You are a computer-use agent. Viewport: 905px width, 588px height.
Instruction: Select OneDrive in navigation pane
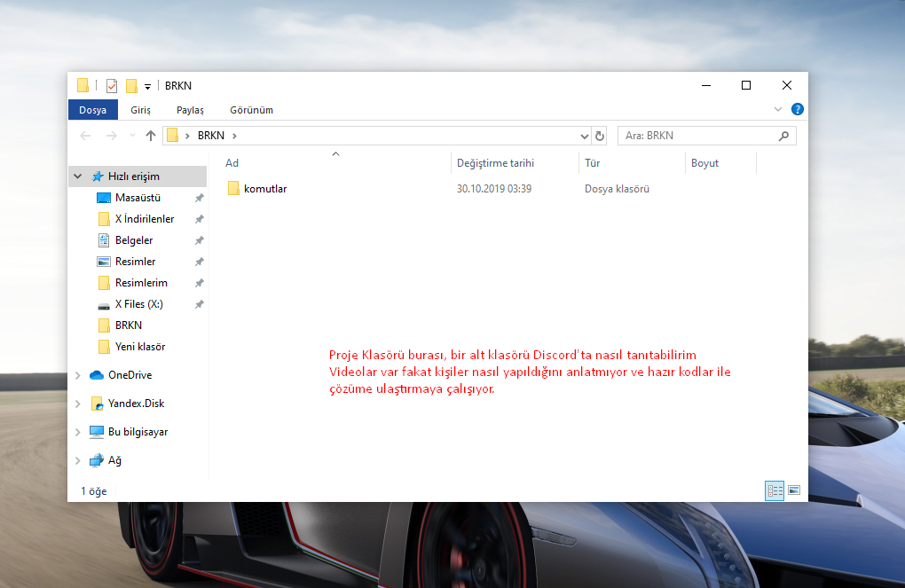point(130,375)
